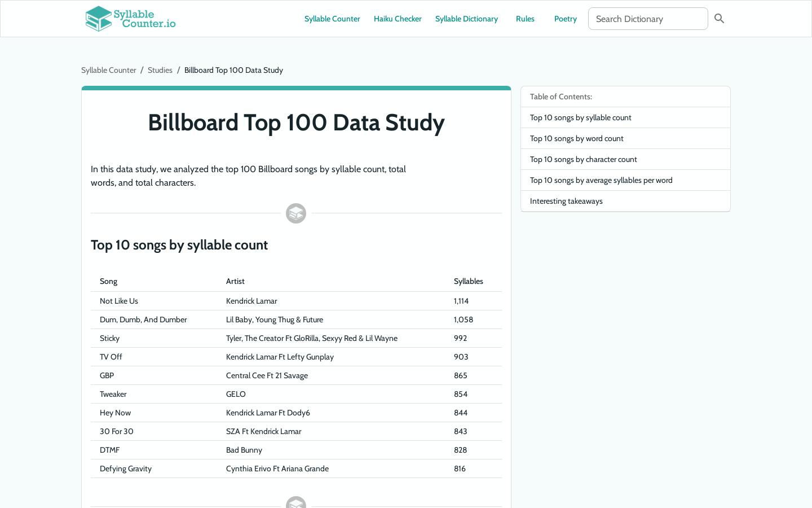Select the DTMF song cell
This screenshot has height=508, width=812.
pos(110,450)
